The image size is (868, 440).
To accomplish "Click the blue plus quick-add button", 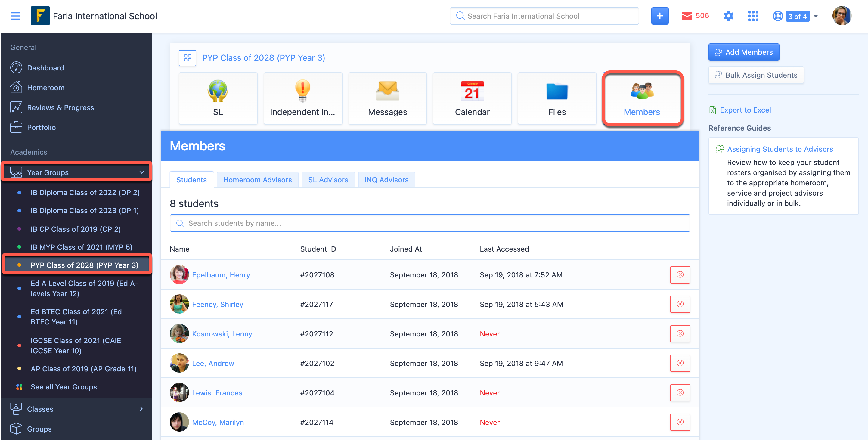I will pyautogui.click(x=659, y=16).
